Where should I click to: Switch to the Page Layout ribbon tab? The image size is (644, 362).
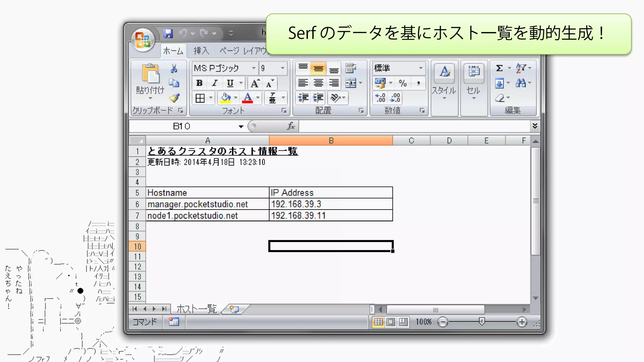(x=242, y=51)
